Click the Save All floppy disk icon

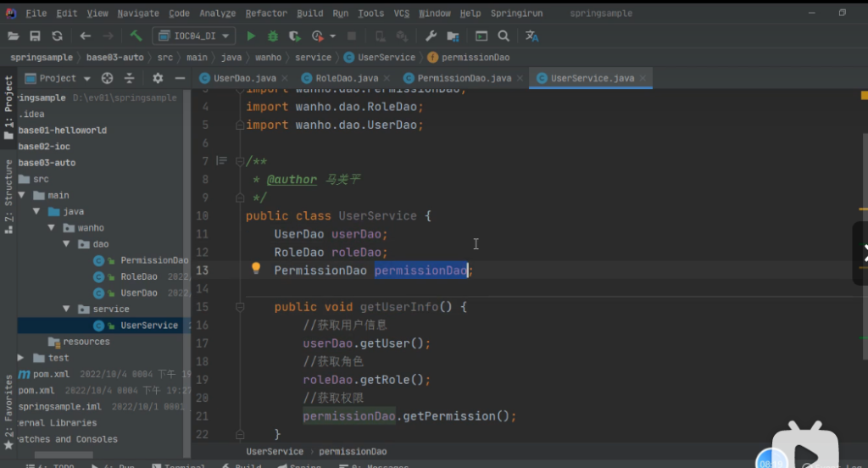click(x=35, y=36)
